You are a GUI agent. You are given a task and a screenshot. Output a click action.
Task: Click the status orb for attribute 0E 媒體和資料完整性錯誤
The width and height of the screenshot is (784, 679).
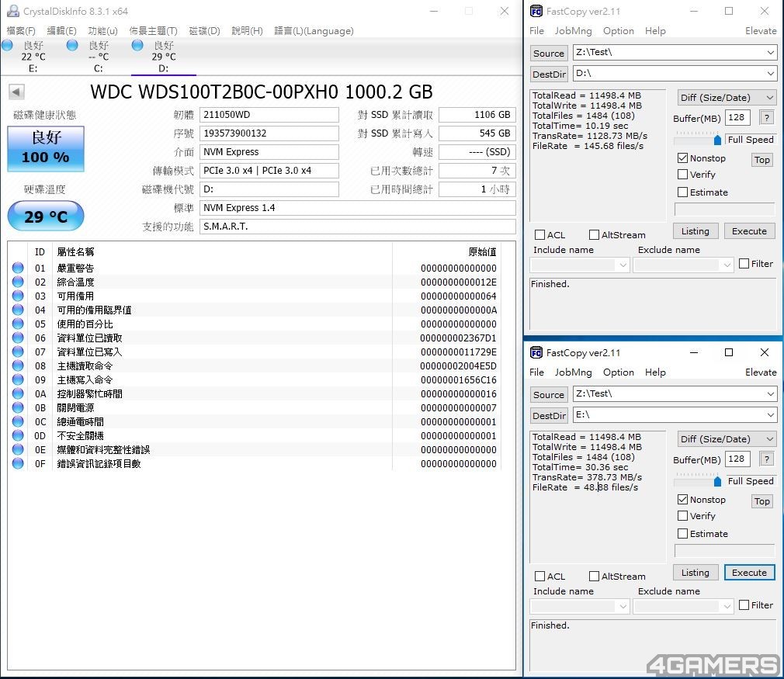point(18,449)
